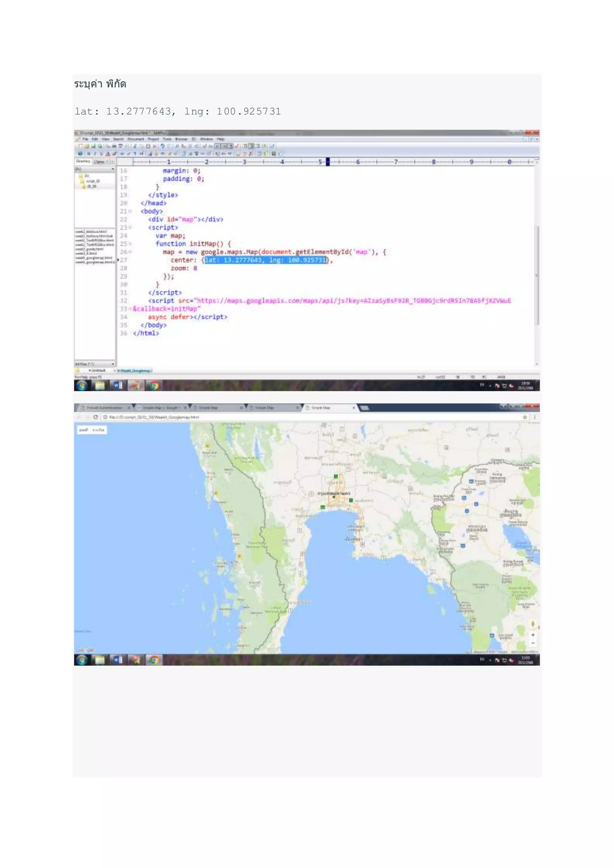Open the Document menu
614x868 pixels.
pos(136,139)
